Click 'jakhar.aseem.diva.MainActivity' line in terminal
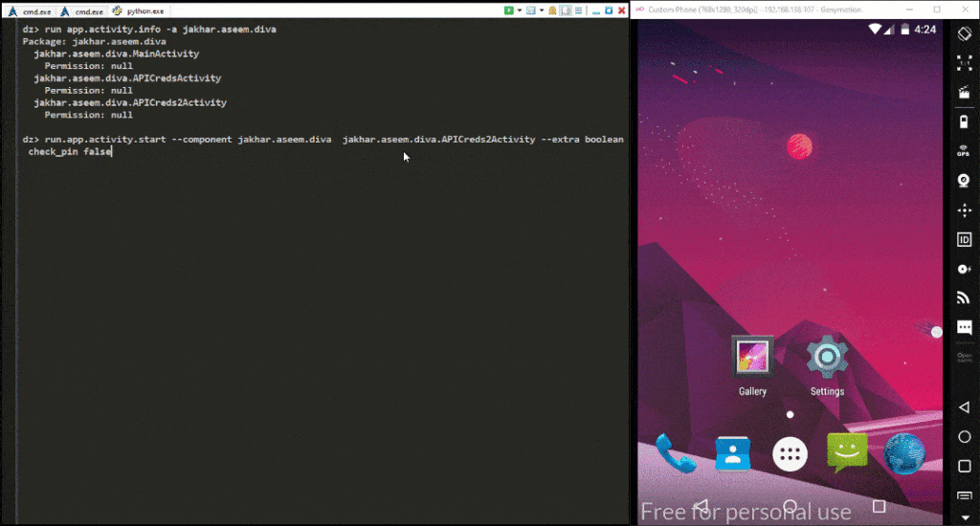This screenshot has width=980, height=526. 116,54
